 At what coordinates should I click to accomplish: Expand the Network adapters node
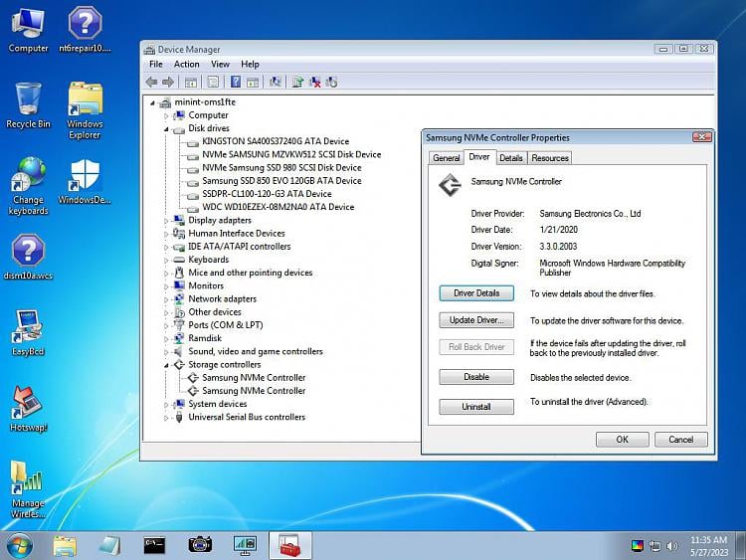click(166, 299)
